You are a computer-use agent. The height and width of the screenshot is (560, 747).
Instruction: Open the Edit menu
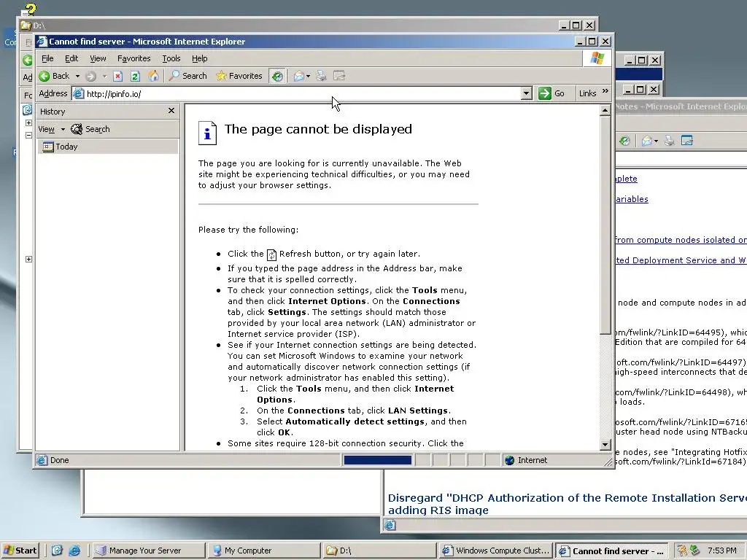tap(71, 58)
